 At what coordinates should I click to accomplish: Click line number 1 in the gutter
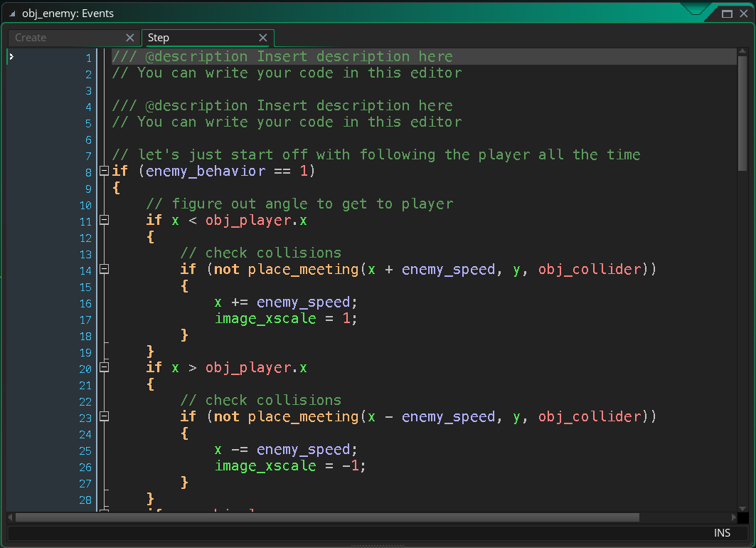[x=89, y=58]
